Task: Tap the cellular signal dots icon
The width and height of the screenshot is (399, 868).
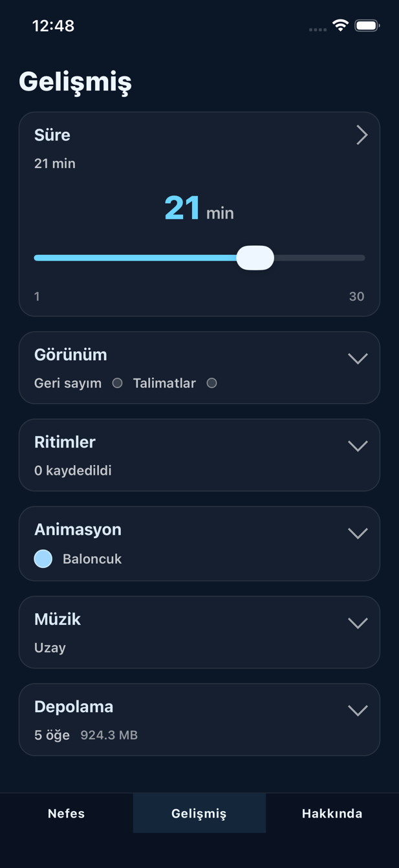Action: [317, 29]
